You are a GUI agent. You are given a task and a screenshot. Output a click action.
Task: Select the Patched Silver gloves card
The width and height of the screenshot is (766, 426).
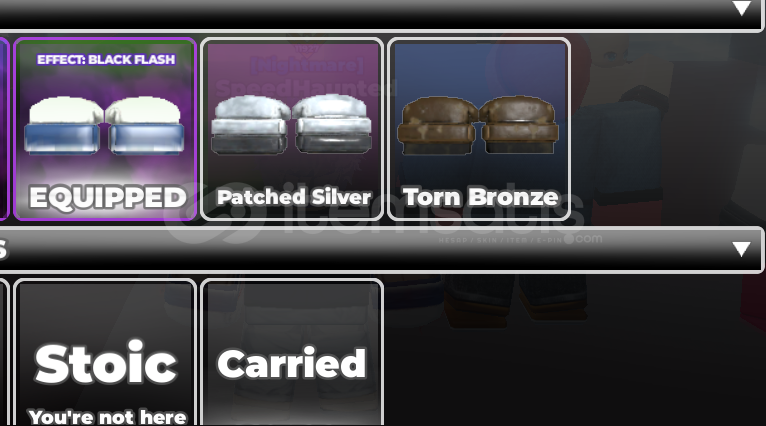[292, 129]
